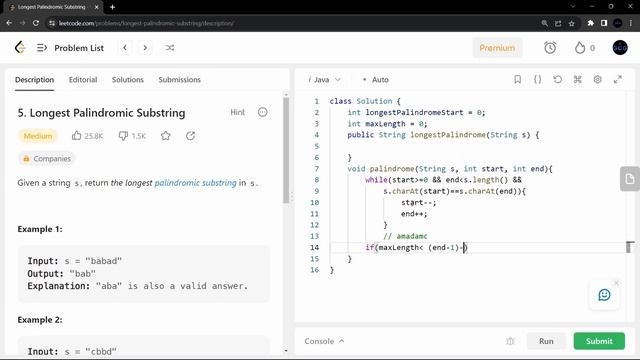Image resolution: width=640 pixels, height=360 pixels.
Task: Bookmark this page star icon
Action: click(x=571, y=23)
